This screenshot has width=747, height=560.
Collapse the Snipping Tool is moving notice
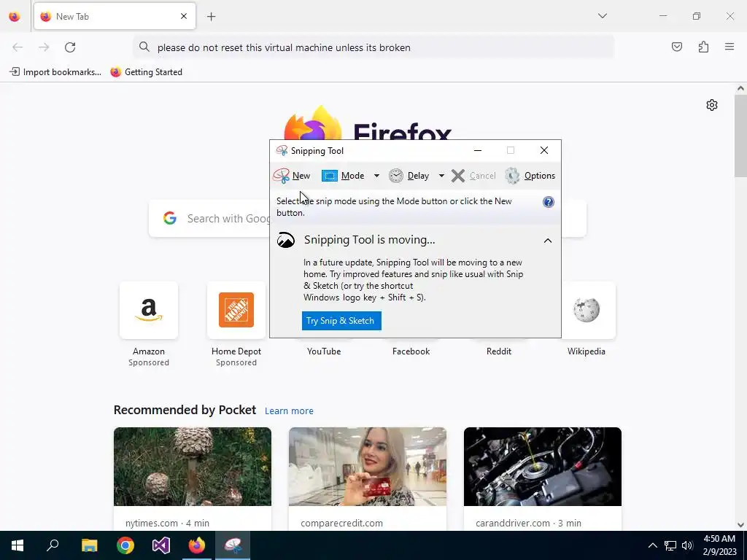[548, 241]
